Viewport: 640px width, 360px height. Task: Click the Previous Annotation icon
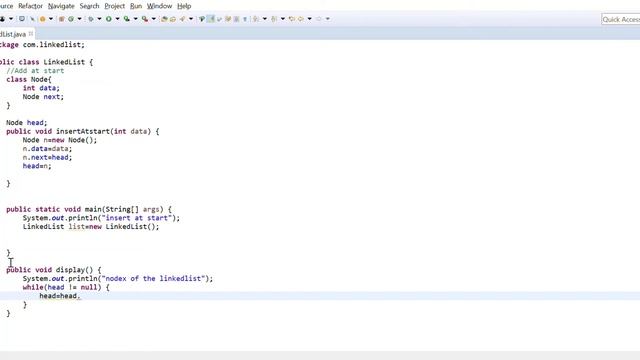(274, 19)
